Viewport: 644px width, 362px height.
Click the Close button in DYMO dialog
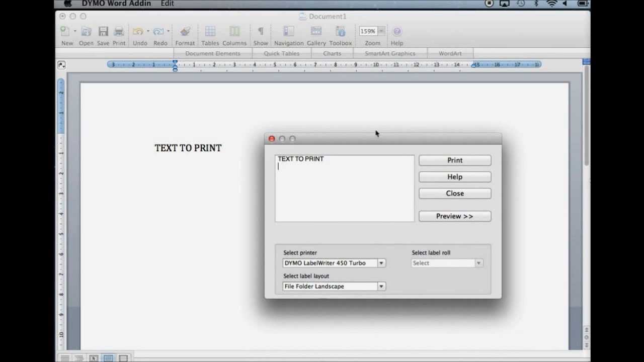point(455,194)
